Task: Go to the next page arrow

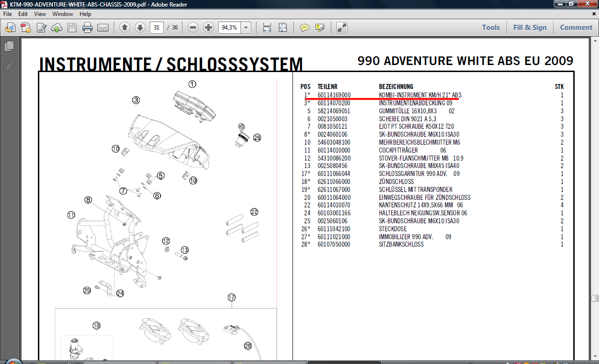Action: click(x=140, y=28)
